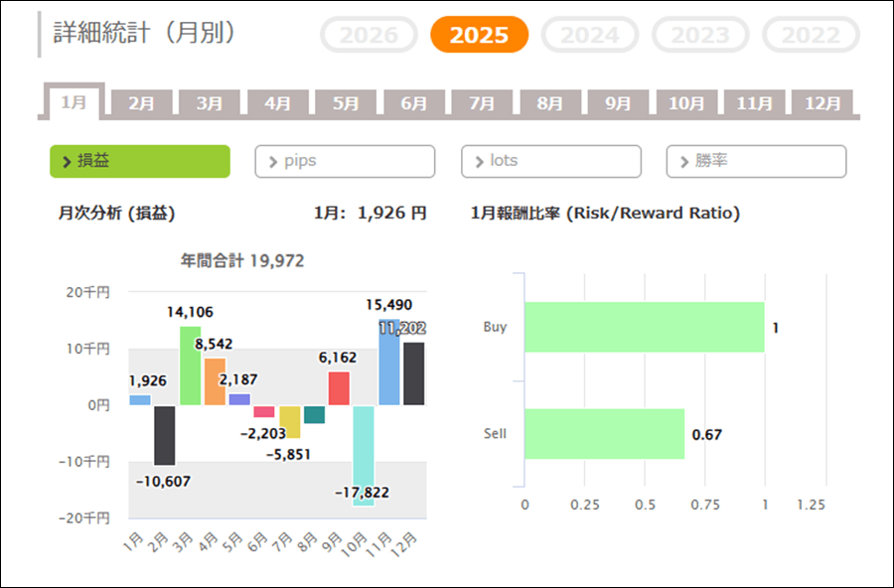Select the 2025 year button
Screen dimensions: 894x588
(x=479, y=35)
